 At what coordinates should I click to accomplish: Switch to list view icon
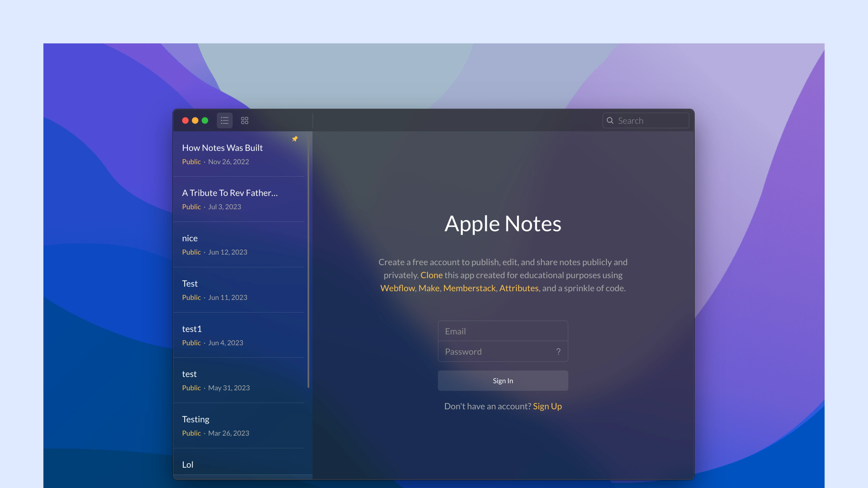coord(224,121)
